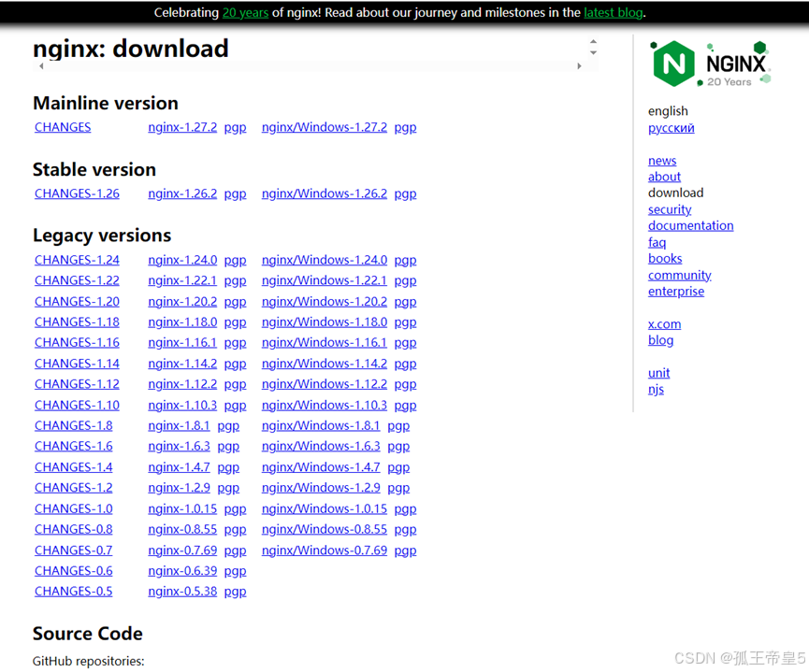The image size is (809, 672).
Task: Open pgp signature for nginx-1.27.2
Action: [x=235, y=127]
